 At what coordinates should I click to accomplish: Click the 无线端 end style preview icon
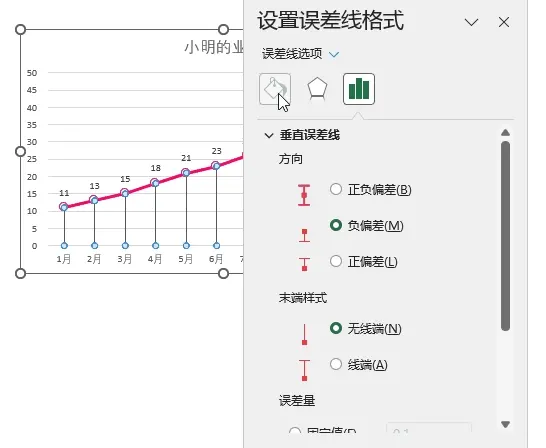pos(305,335)
